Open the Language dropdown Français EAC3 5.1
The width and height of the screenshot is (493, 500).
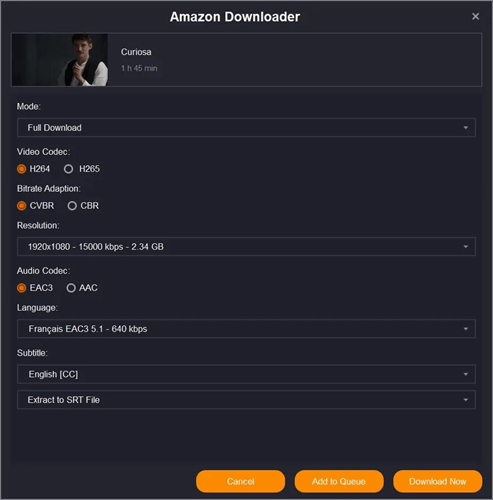pos(246,329)
